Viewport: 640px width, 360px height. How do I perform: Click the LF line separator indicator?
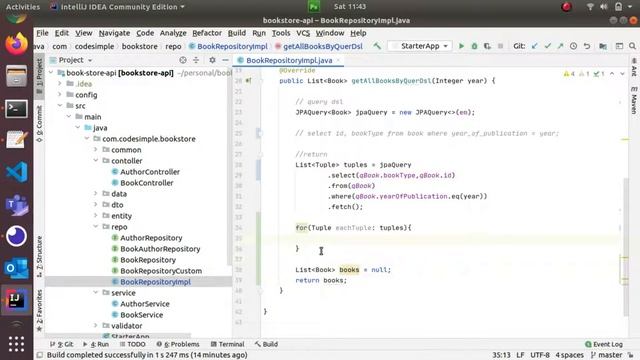[520, 355]
